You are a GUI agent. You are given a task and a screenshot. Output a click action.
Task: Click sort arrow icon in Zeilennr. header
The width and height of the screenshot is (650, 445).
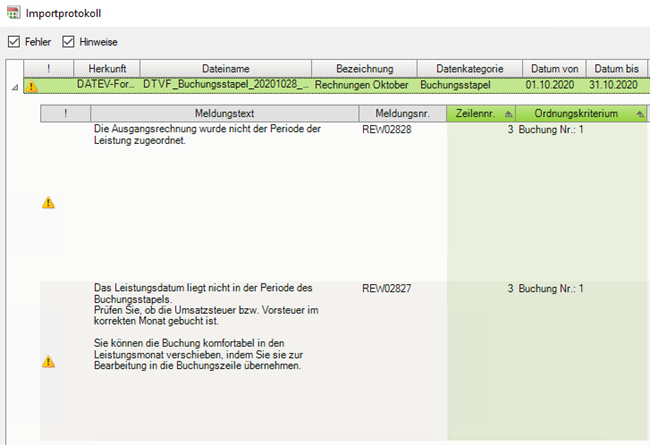(x=507, y=114)
